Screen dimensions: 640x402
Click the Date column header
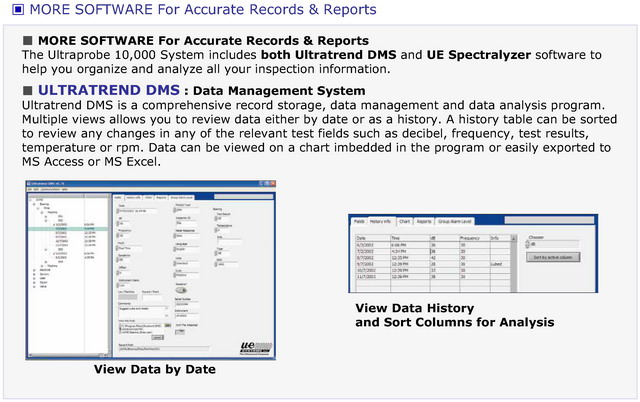(x=372, y=238)
